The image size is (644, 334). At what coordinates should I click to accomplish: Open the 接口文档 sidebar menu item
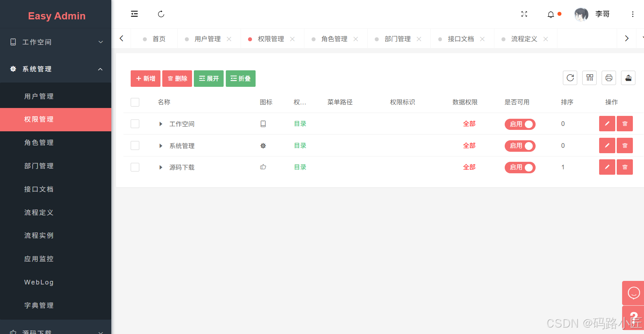click(x=39, y=189)
